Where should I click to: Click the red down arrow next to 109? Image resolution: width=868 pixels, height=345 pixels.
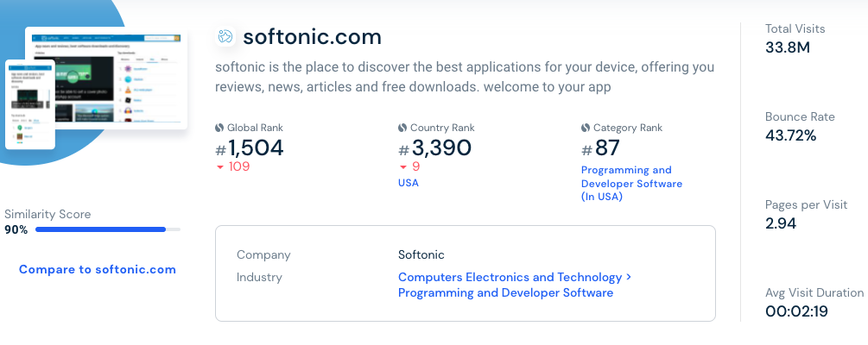pos(219,167)
